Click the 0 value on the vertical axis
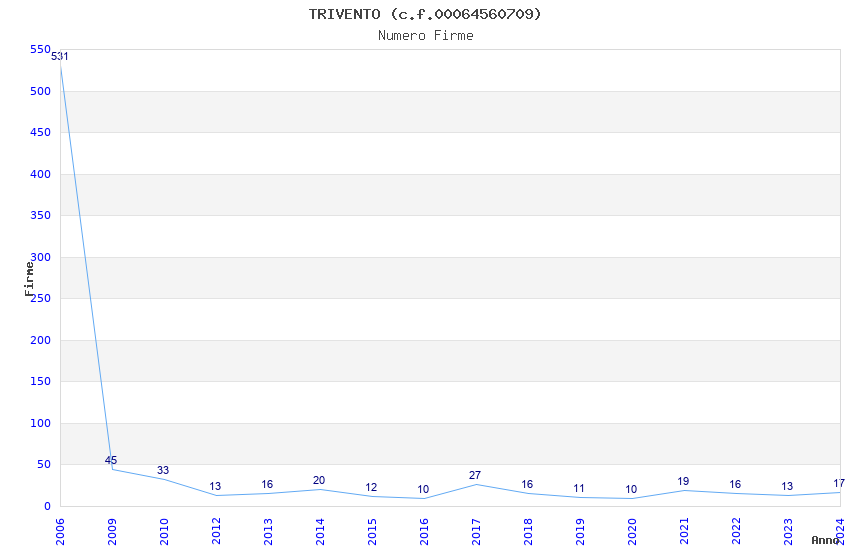 (48, 506)
